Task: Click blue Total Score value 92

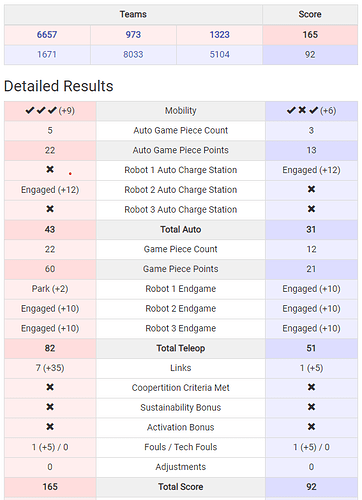Action: click(x=311, y=487)
